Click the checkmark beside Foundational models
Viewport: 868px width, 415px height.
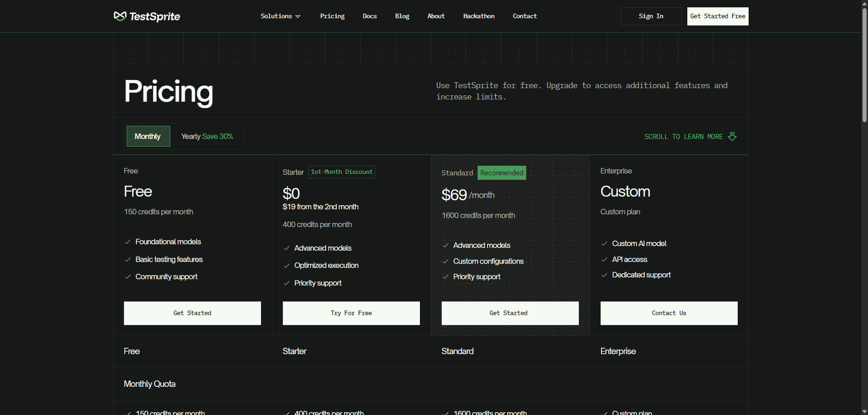128,242
